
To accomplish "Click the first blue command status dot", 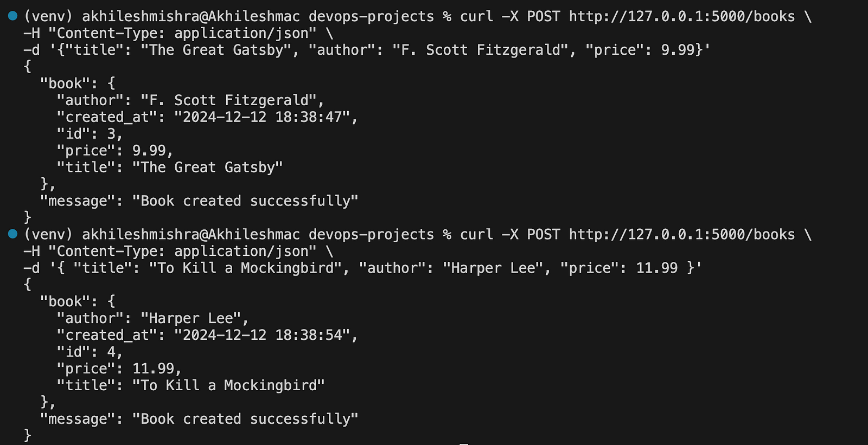I will [x=13, y=16].
